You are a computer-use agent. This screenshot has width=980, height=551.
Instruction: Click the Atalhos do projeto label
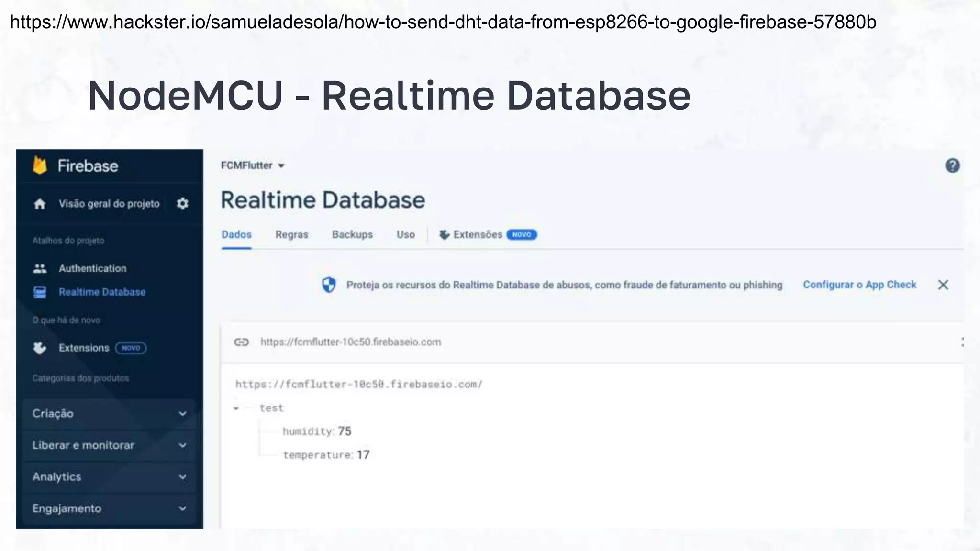68,241
